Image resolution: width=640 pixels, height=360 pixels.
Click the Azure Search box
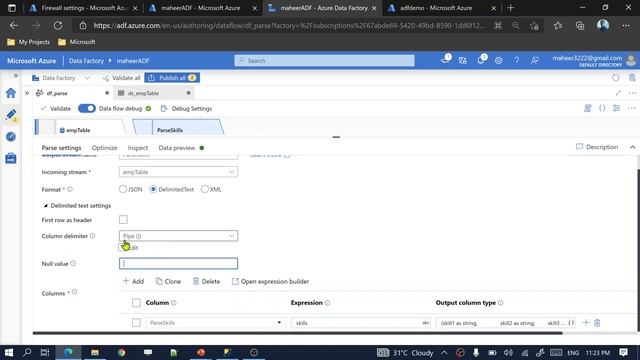click(324, 60)
